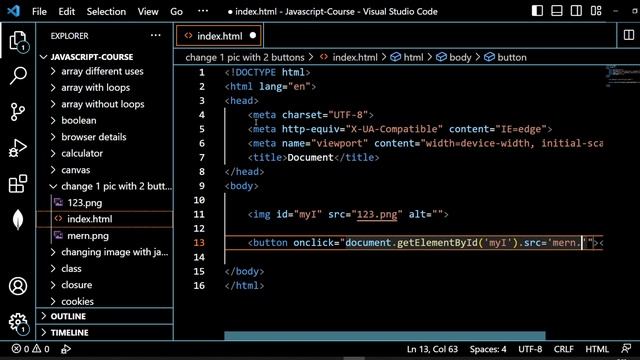Open the Source Control view
The width and height of the screenshot is (640, 360).
click(18, 112)
